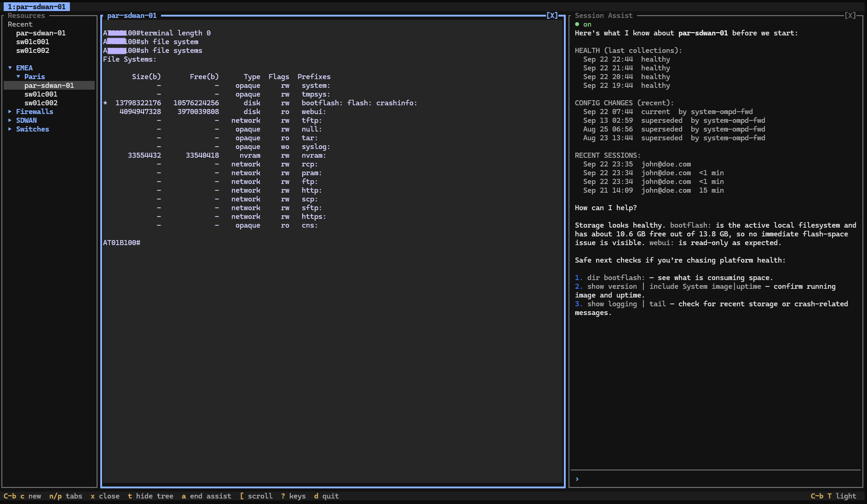Expand the Switches group arrow
Image resolution: width=867 pixels, height=504 pixels.
(x=10, y=129)
